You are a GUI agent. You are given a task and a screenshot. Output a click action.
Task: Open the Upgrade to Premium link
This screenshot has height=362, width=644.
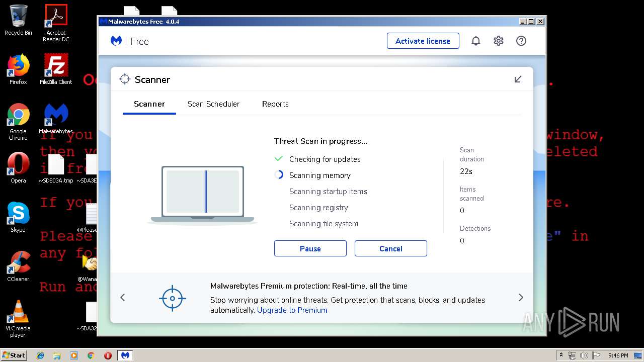pyautogui.click(x=292, y=310)
